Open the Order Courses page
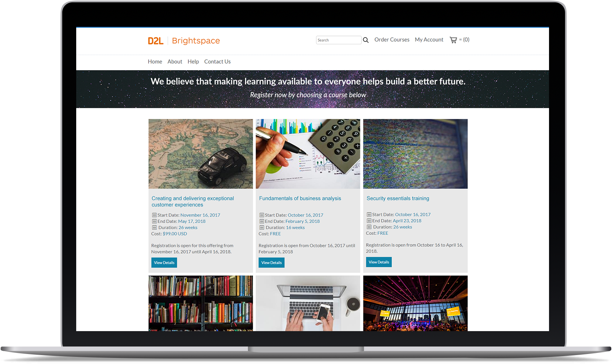The image size is (612, 364). tap(392, 40)
